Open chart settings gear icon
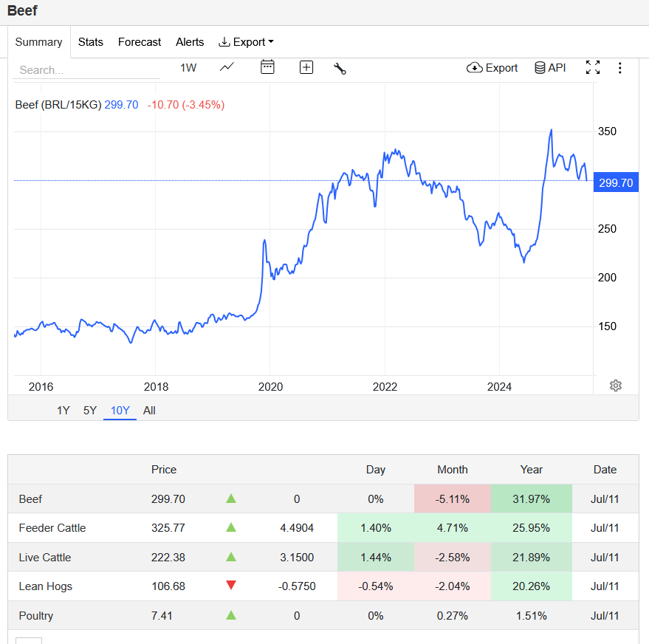The width and height of the screenshot is (649, 644). click(616, 386)
